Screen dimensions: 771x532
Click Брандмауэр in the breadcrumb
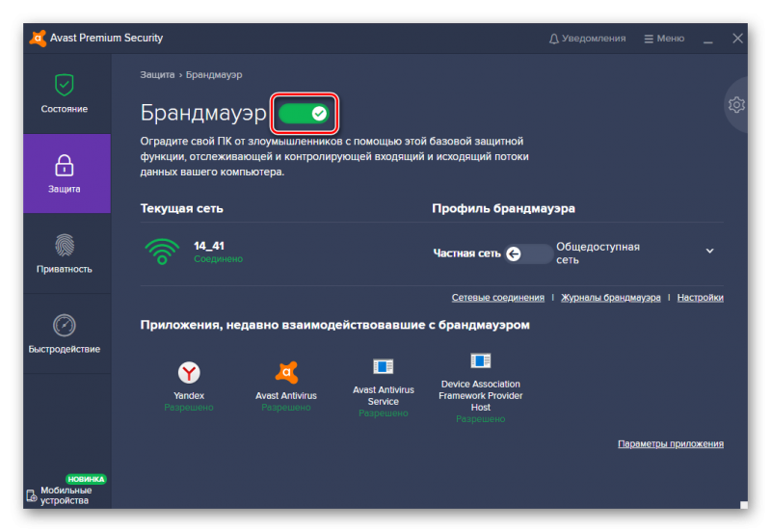pyautogui.click(x=214, y=75)
